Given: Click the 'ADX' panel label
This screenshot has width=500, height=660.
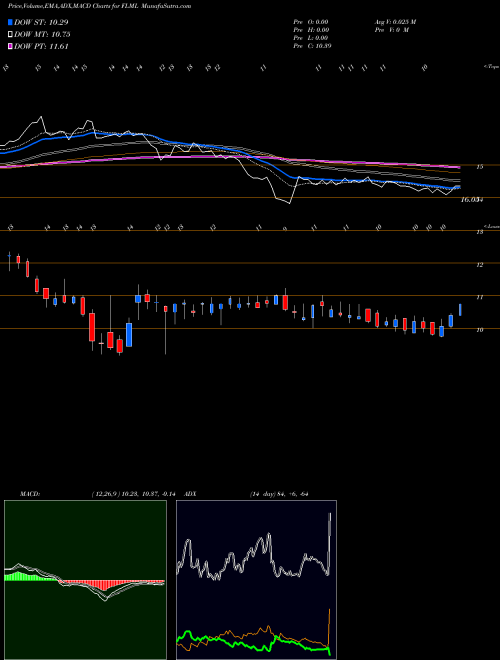Looking at the screenshot, I should (x=190, y=494).
